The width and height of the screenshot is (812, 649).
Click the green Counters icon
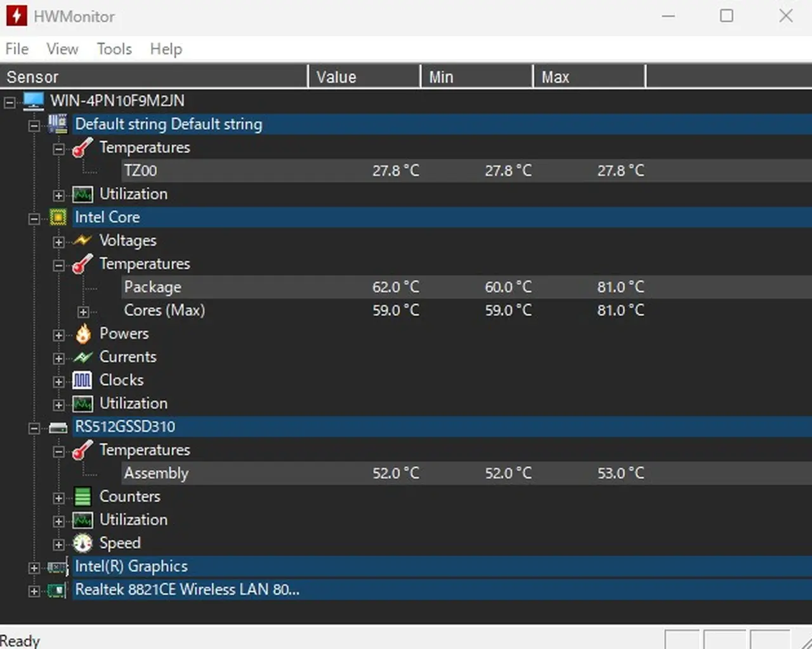point(83,497)
